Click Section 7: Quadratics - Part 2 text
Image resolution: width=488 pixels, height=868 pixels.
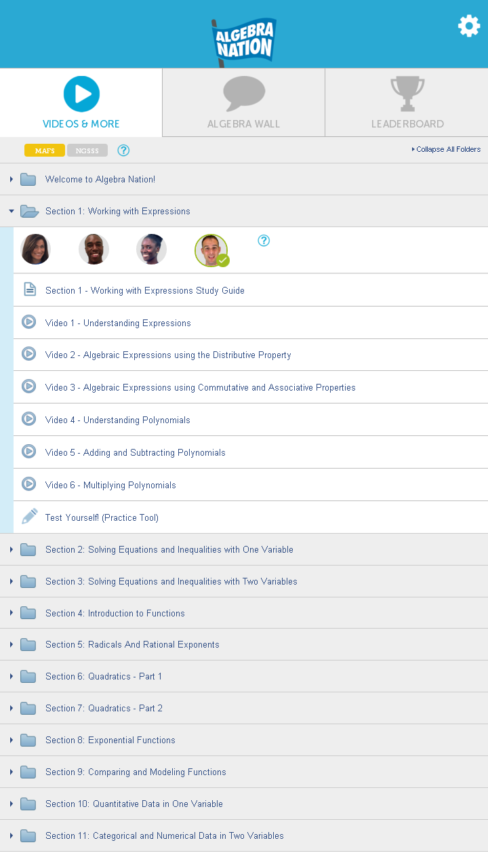coord(104,708)
